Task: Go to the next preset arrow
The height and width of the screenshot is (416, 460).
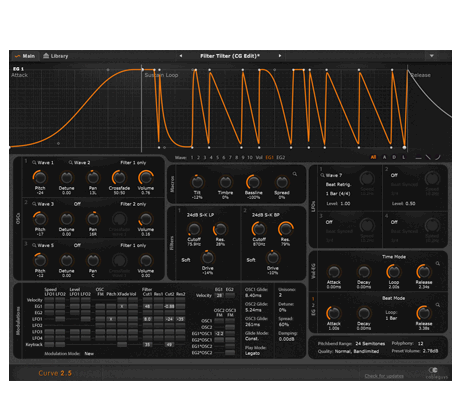Action: 280,56
